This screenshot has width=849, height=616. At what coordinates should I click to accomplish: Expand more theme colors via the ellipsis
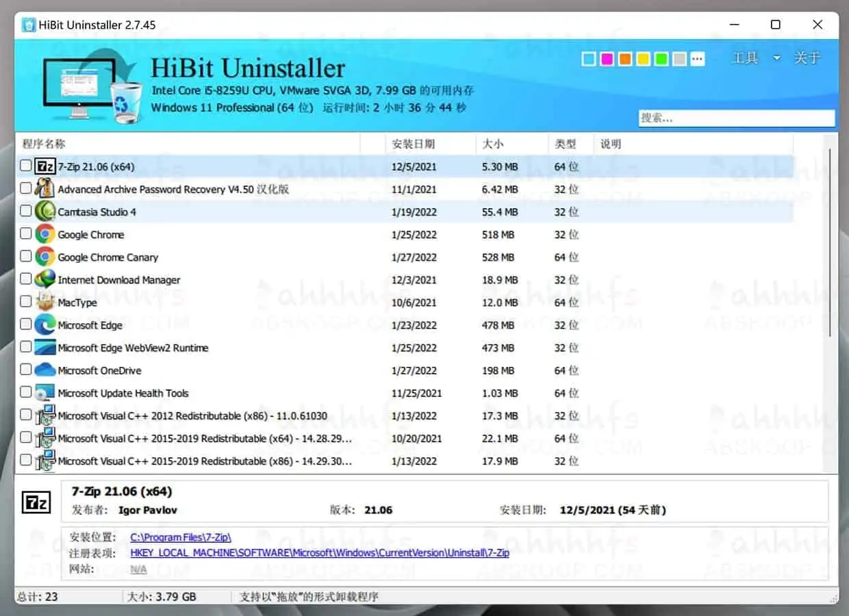(x=698, y=59)
